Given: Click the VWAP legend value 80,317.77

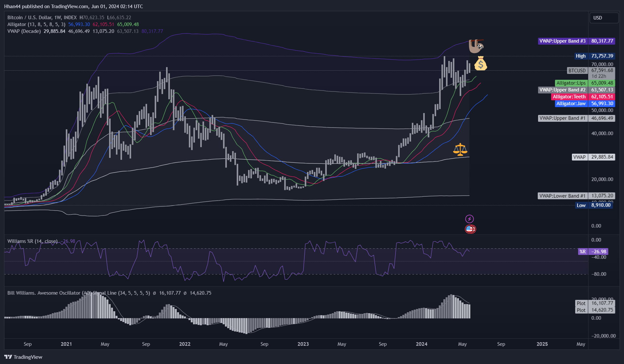Looking at the screenshot, I should [152, 31].
